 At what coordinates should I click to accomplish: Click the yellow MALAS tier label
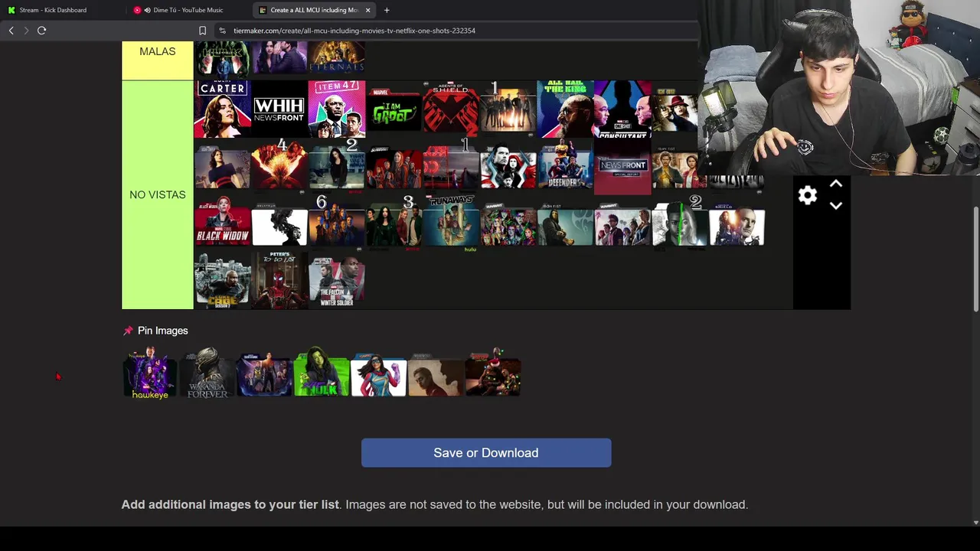(x=158, y=60)
